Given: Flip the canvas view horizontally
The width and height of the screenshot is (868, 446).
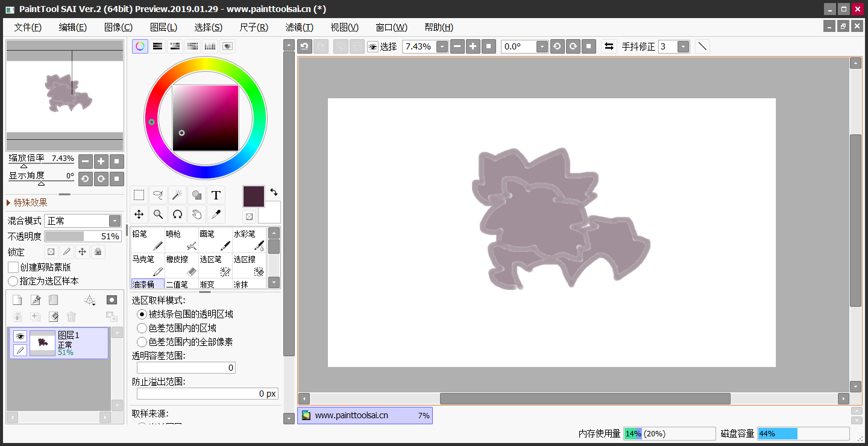Looking at the screenshot, I should point(609,46).
